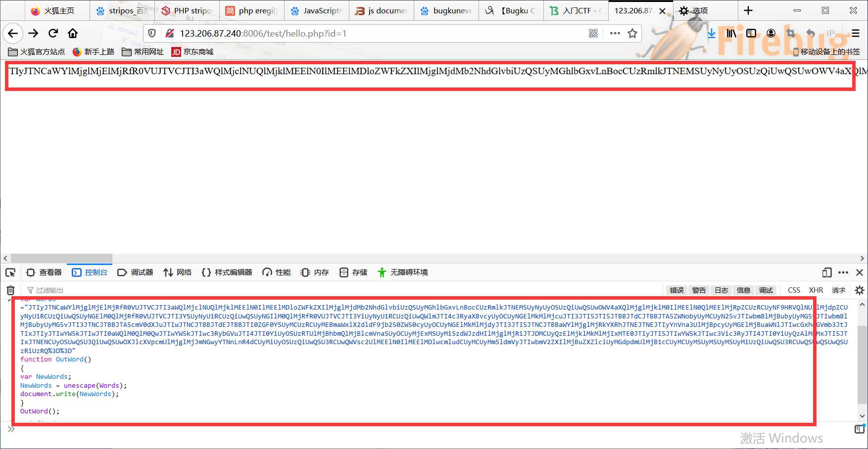This screenshot has width=868, height=449.
Task: Toggle the browser sidebar icon
Action: [x=751, y=33]
